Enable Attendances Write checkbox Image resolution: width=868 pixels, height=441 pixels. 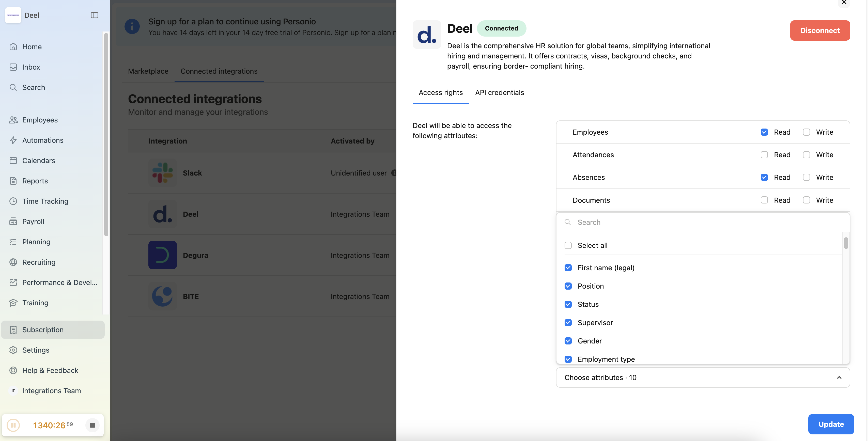[806, 155]
